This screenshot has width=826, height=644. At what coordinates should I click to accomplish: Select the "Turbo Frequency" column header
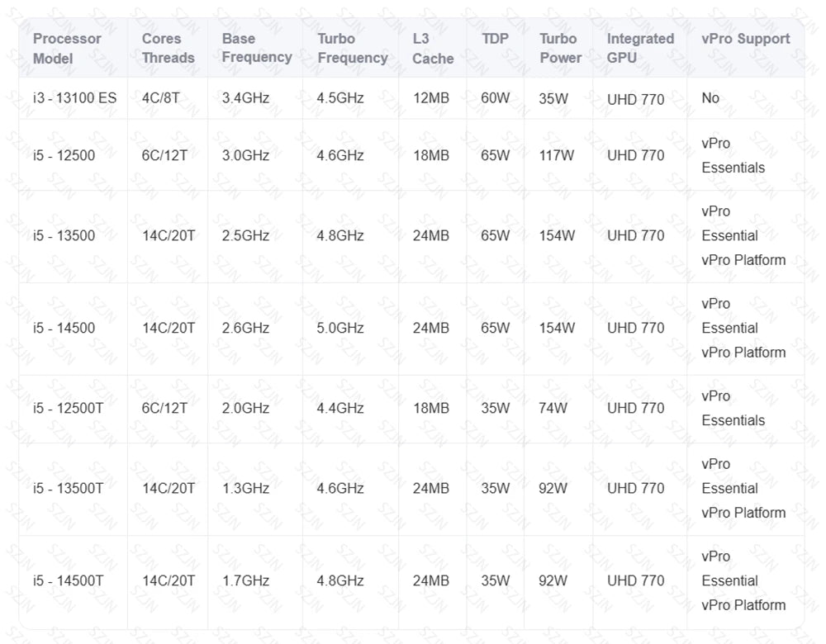353,48
